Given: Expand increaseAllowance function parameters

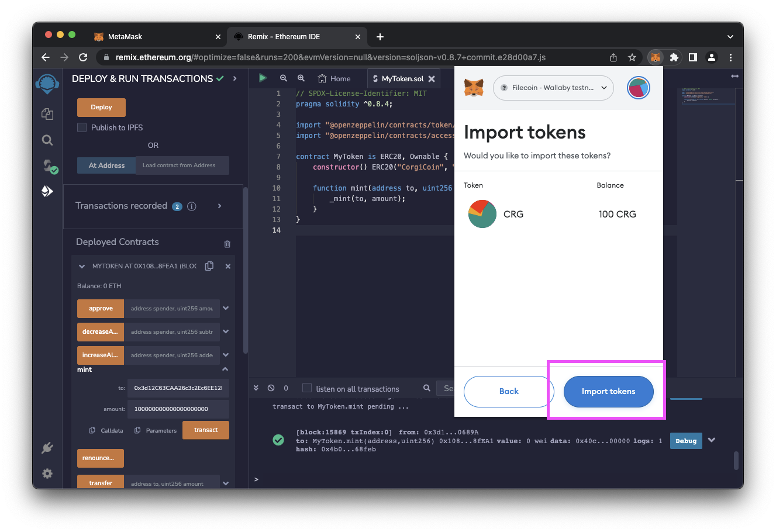Looking at the screenshot, I should (226, 355).
